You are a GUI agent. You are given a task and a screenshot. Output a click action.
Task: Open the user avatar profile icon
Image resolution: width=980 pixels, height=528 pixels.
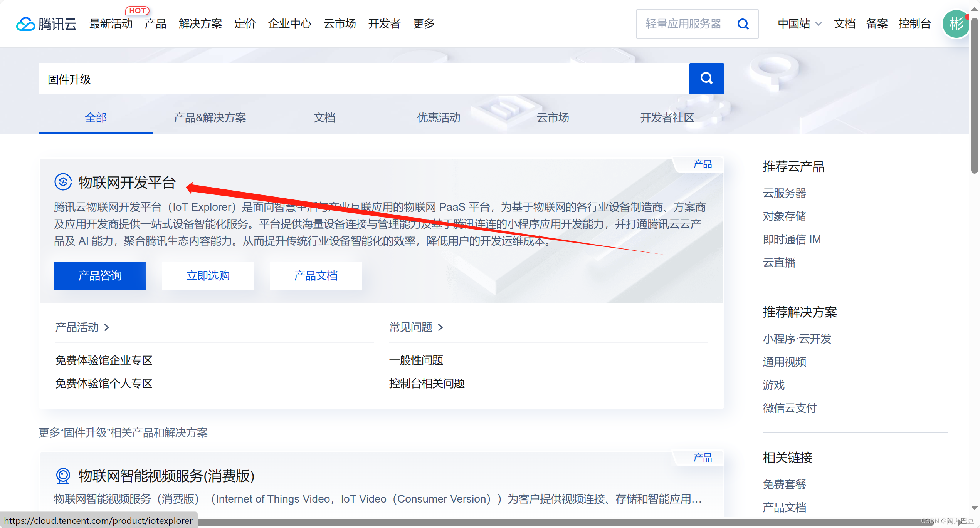pyautogui.click(x=955, y=24)
